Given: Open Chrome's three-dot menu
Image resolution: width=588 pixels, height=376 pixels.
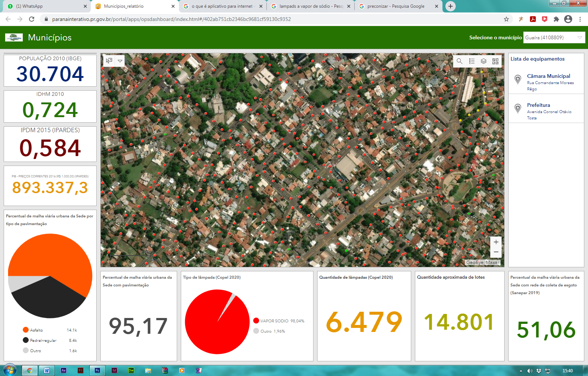Looking at the screenshot, I should point(580,19).
